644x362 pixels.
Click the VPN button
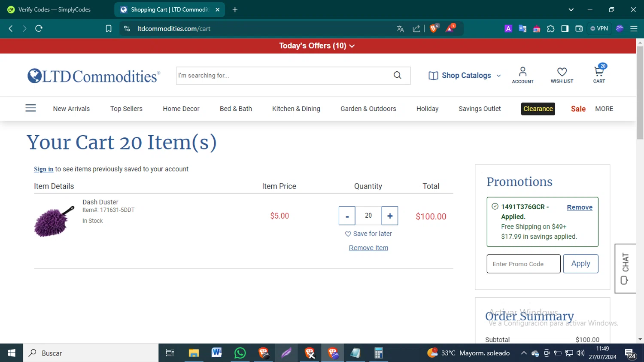pos(599,28)
